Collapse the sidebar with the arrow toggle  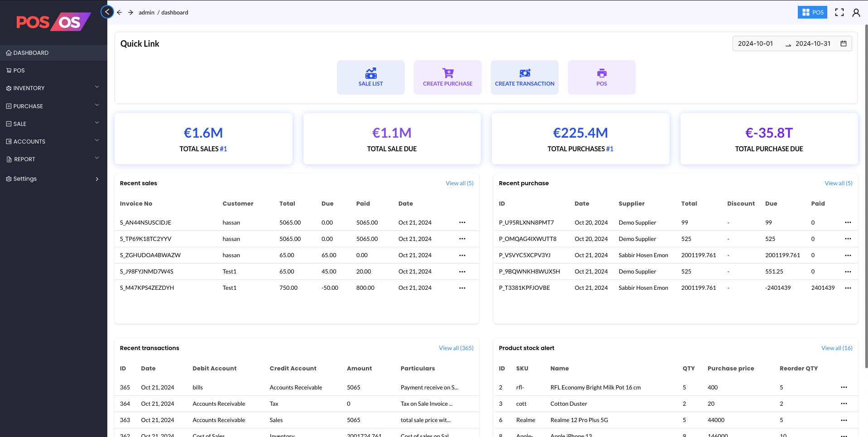pos(107,12)
